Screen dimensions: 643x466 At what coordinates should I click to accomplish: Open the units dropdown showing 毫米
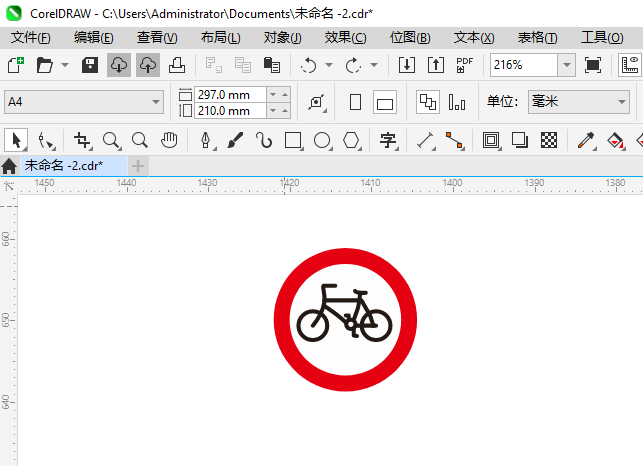click(x=579, y=102)
